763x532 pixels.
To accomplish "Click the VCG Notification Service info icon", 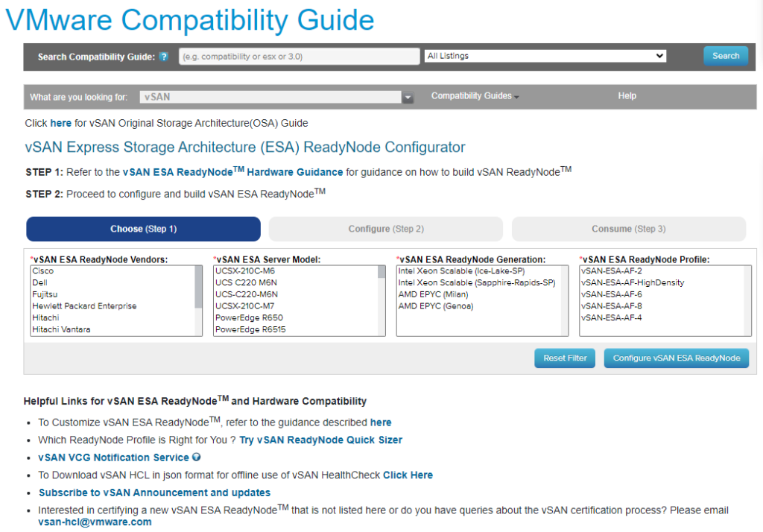I will pos(197,457).
